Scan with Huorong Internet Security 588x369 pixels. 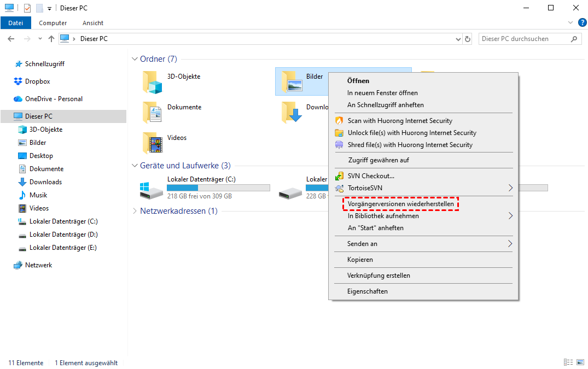400,121
